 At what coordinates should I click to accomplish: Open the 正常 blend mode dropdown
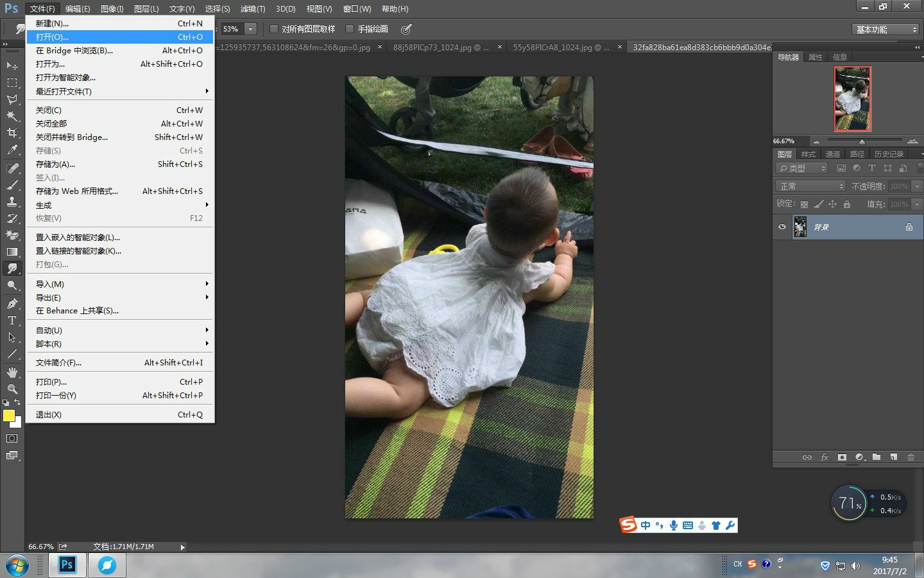click(x=811, y=186)
